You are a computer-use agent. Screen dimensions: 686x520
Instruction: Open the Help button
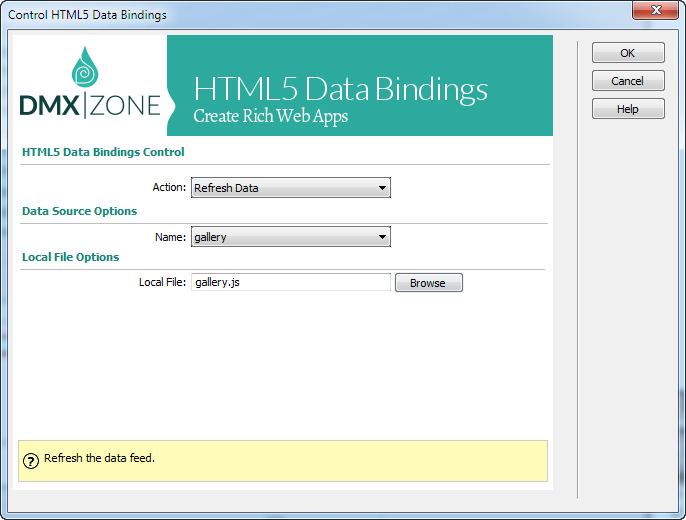click(628, 109)
